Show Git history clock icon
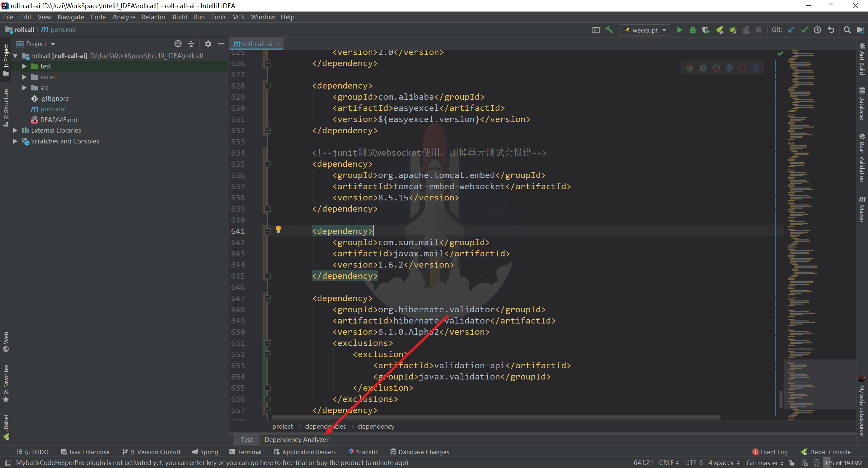868x468 pixels. (817, 30)
